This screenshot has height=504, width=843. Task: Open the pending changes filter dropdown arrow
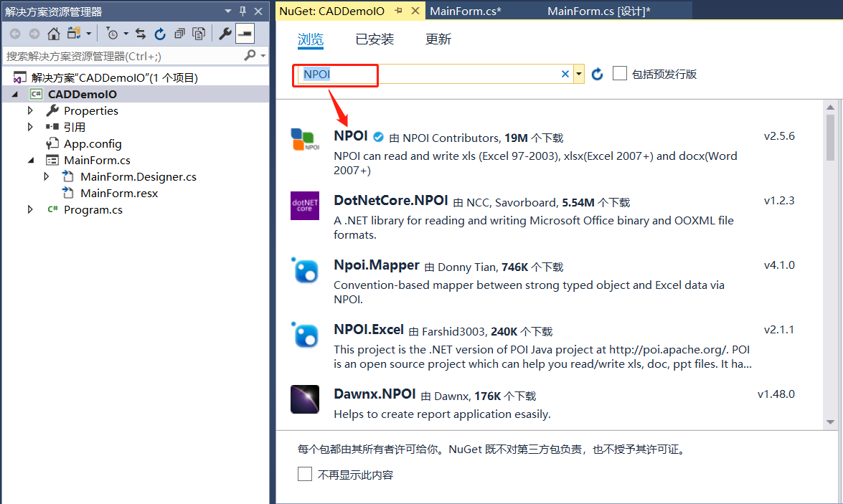click(x=126, y=34)
